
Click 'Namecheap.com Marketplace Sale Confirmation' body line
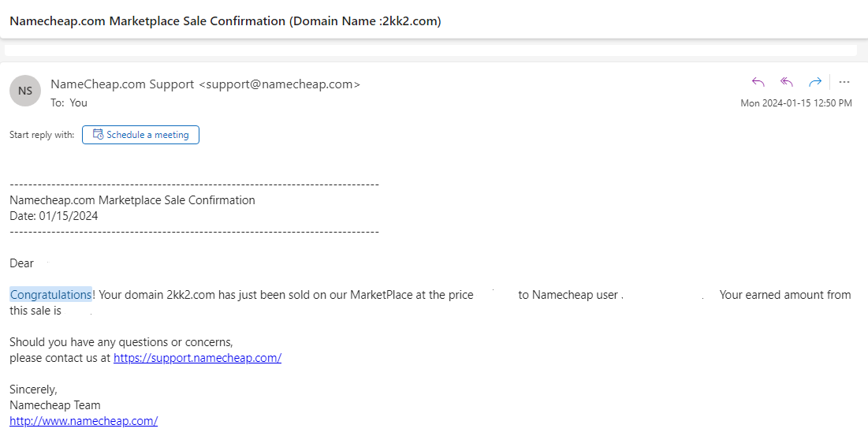[132, 200]
